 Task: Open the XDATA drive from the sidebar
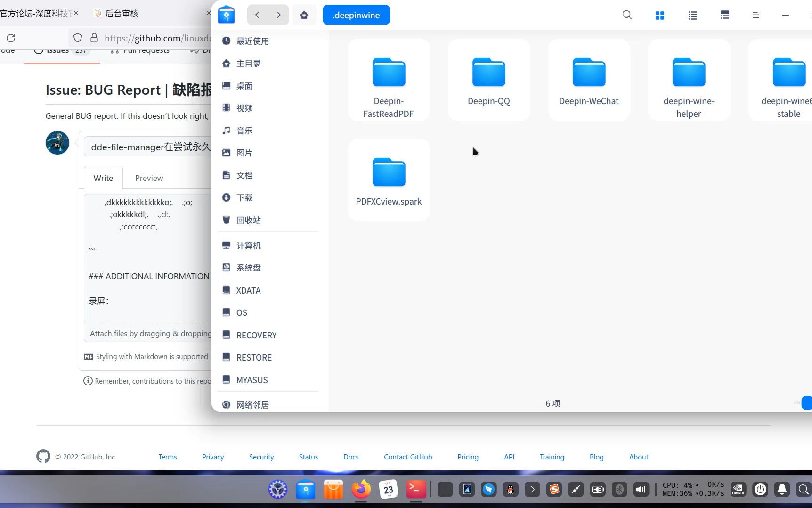(249, 290)
